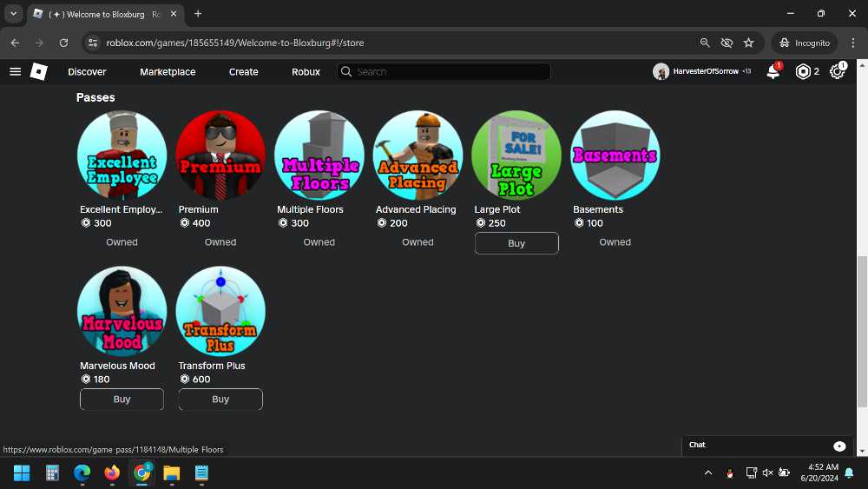Click the muted volume tray icon
The height and width of the screenshot is (489, 868).
tap(767, 473)
